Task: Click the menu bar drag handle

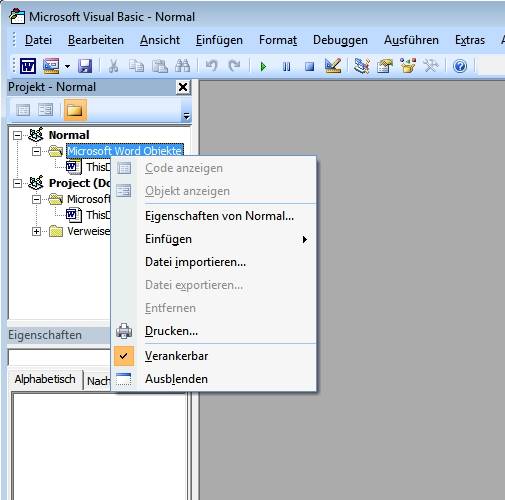Action: [x=14, y=40]
